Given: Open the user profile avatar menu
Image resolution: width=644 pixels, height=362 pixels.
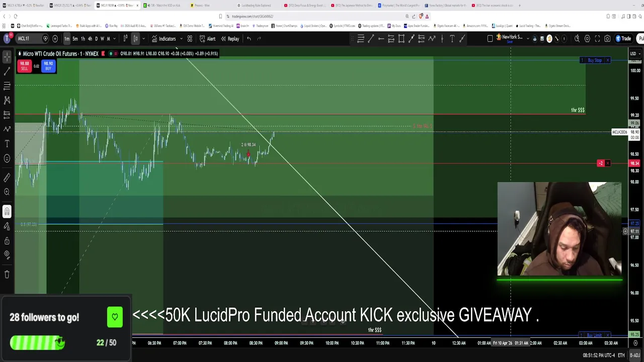Looking at the screenshot, I should (x=7, y=39).
